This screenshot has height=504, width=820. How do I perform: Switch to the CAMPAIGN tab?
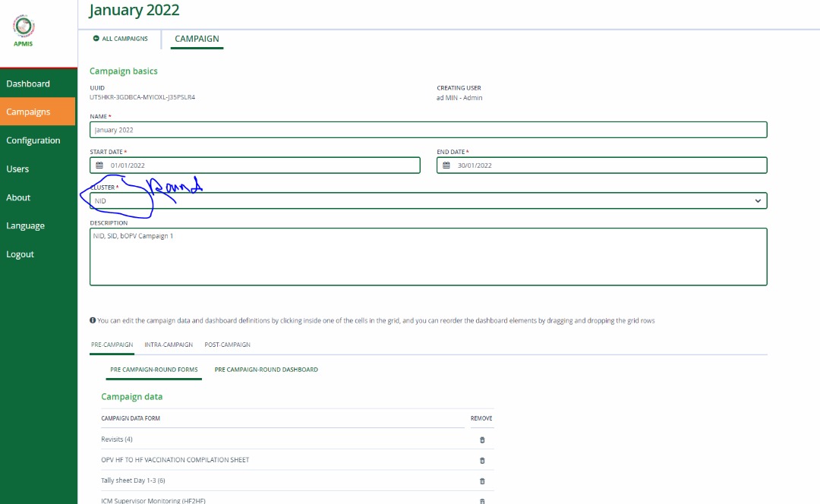point(197,39)
